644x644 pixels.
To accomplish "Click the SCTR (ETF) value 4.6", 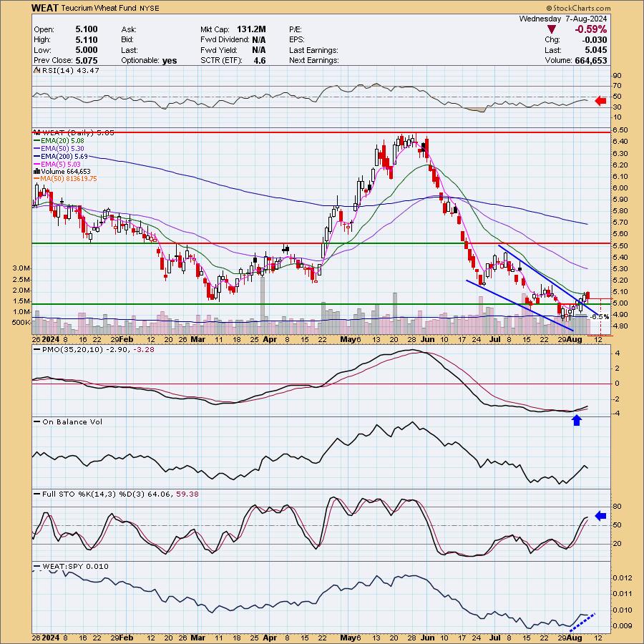I will (260, 60).
